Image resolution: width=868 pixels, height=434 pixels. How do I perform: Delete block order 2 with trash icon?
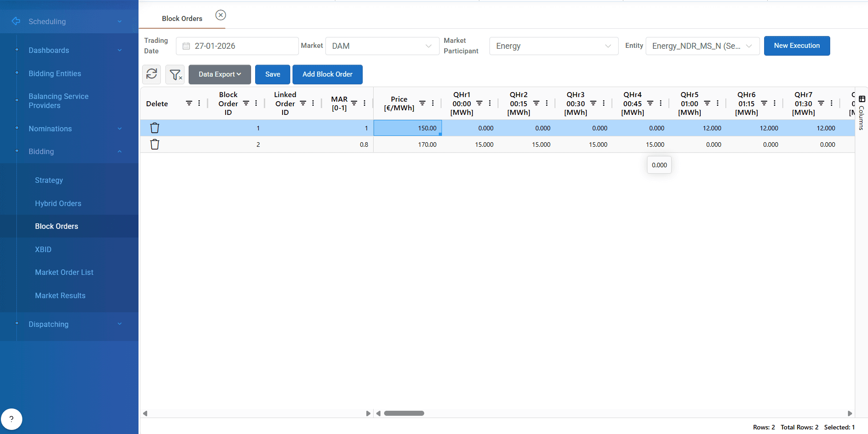[x=155, y=145]
